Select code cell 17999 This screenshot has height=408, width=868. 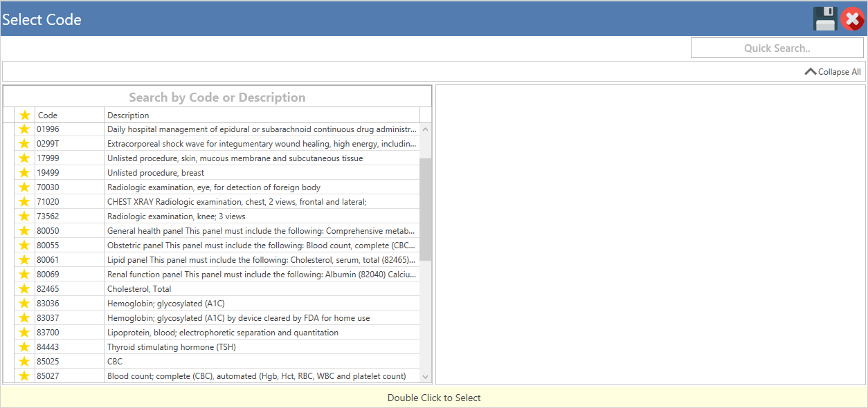tap(69, 158)
